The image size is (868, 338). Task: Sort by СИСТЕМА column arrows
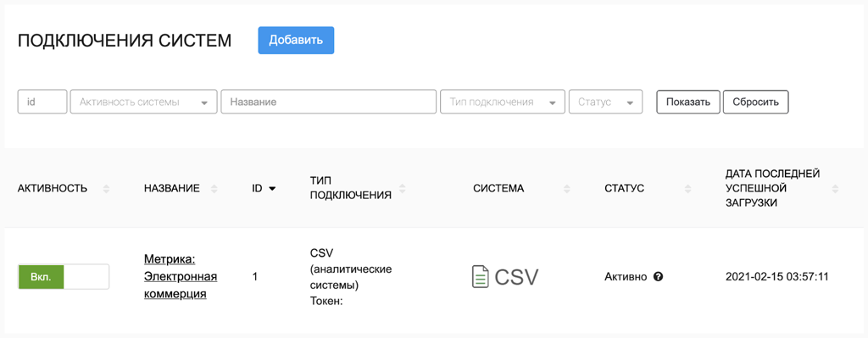coord(566,189)
